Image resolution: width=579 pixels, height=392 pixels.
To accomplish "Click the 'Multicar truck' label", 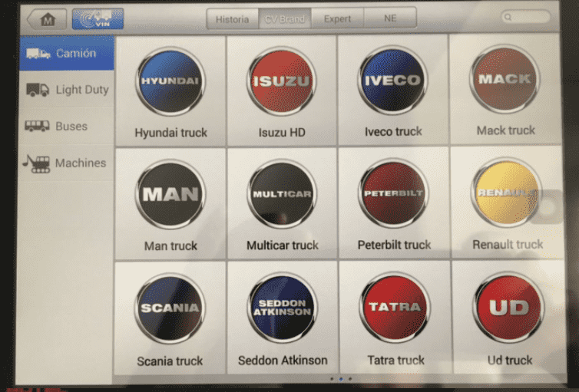I will click(x=283, y=245).
